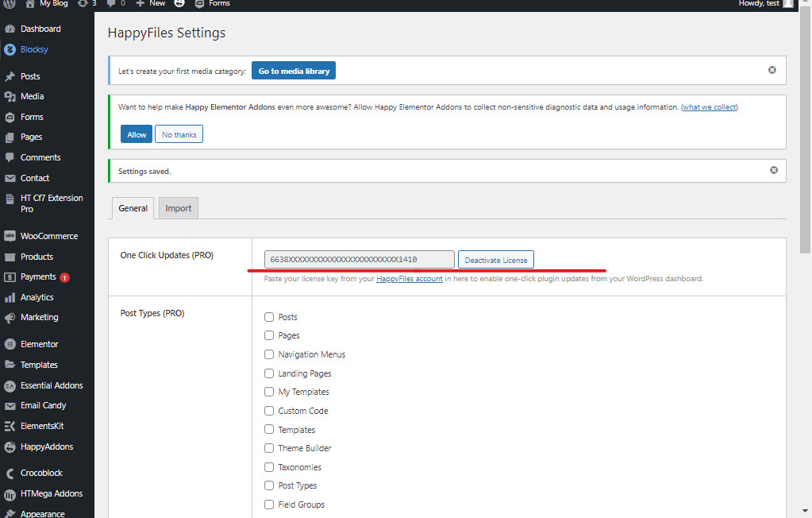Click the My Blog site name
812x518 pixels.
coord(54,4)
